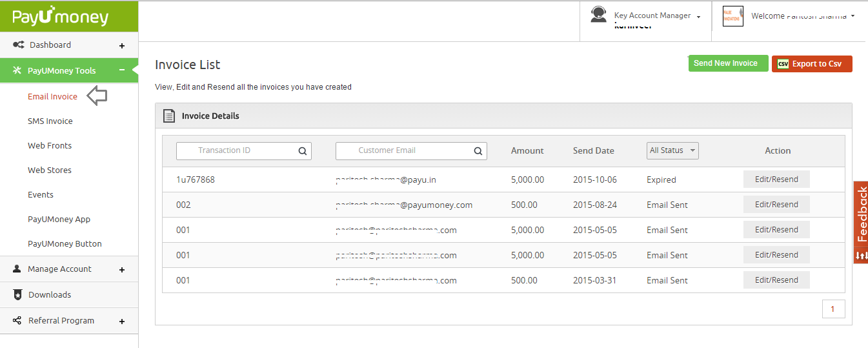
Task: Click the Downloads shield icon
Action: (x=17, y=294)
